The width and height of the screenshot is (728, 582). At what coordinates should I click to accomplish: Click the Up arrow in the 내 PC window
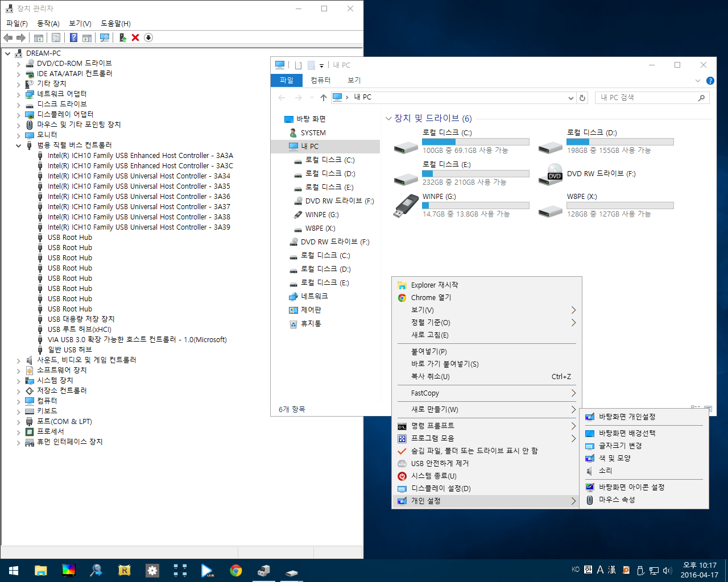click(323, 98)
